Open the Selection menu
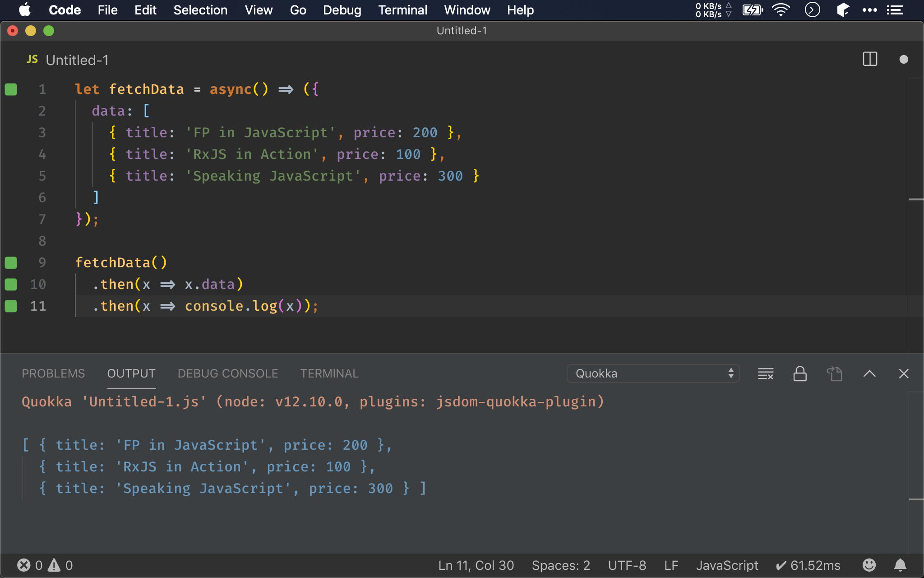Screen dimensions: 924x578 (200, 10)
